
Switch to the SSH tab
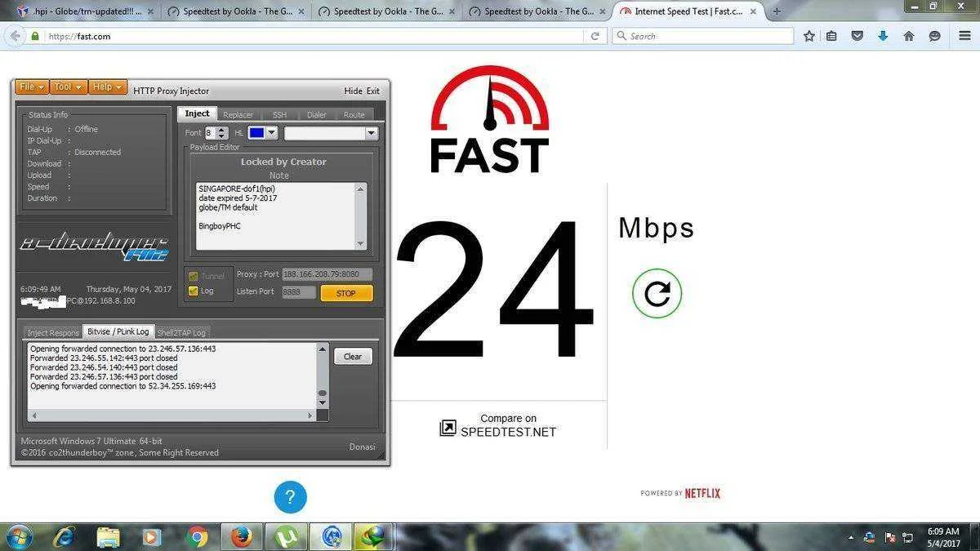(279, 114)
